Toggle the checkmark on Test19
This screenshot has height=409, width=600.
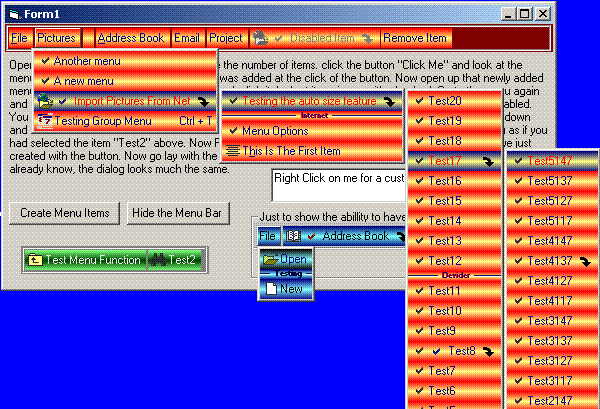[x=419, y=120]
